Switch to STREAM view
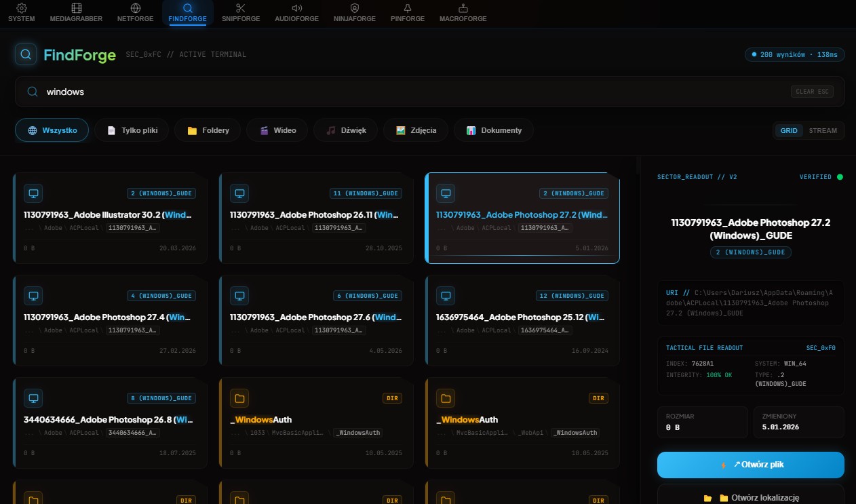 pyautogui.click(x=823, y=130)
